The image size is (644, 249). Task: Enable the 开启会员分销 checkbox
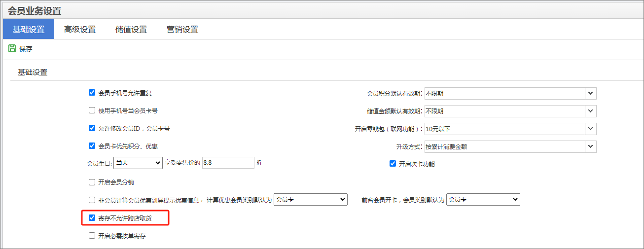92,182
